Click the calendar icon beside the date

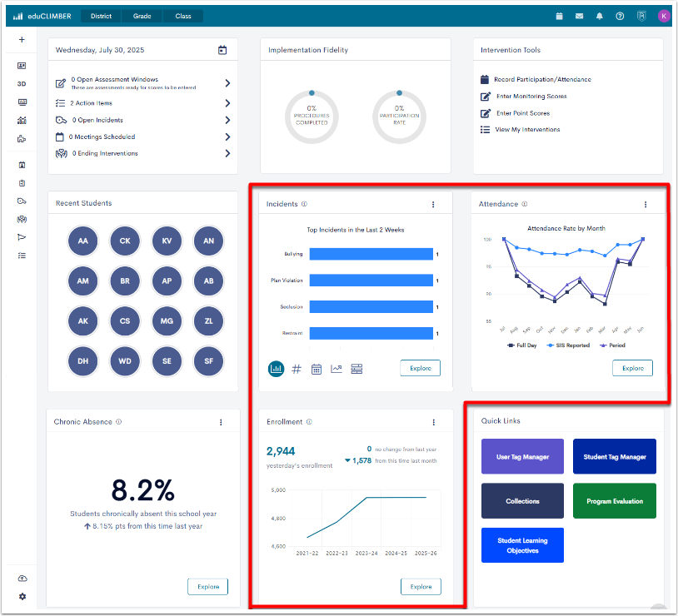coord(222,50)
